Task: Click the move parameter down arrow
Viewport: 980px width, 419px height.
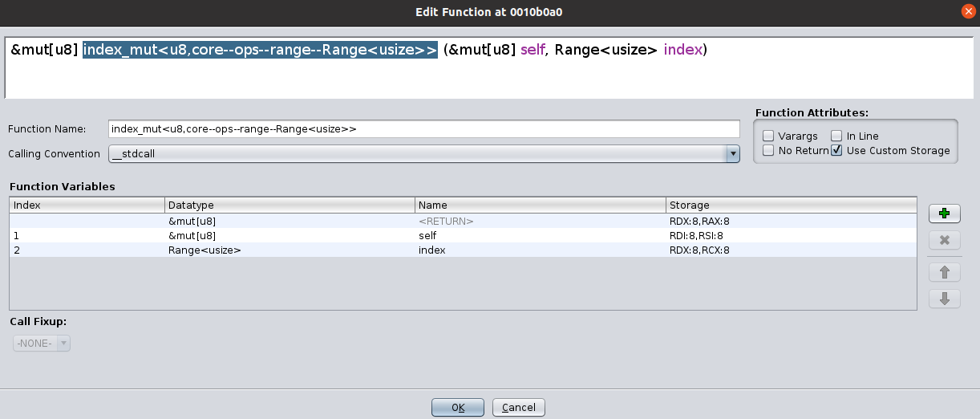Action: click(x=944, y=299)
